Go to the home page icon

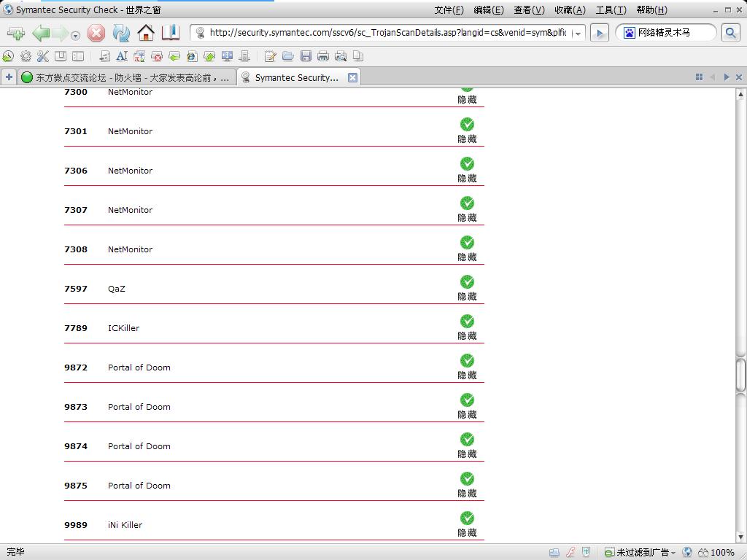click(x=146, y=33)
